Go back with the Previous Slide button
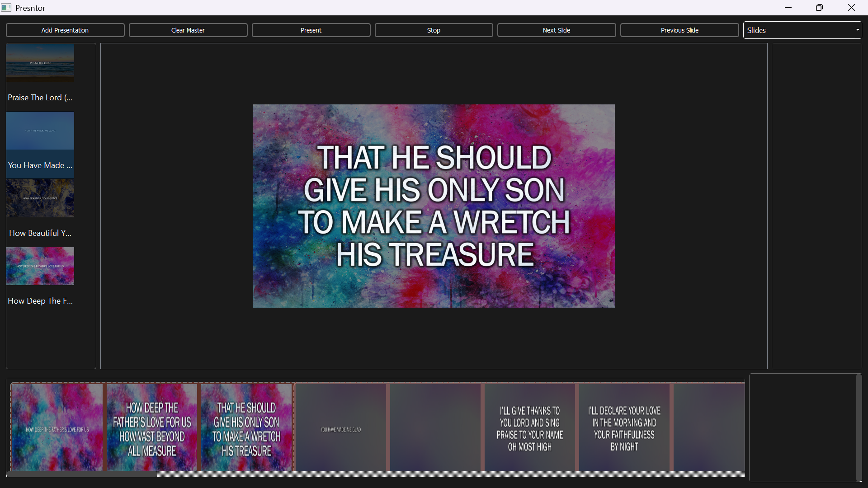 pos(679,30)
